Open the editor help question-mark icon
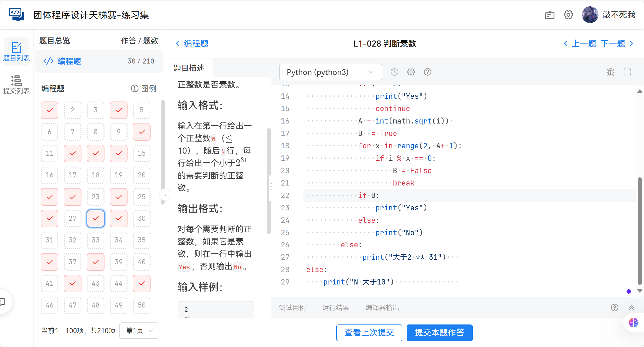This screenshot has width=644, height=347. 427,72
